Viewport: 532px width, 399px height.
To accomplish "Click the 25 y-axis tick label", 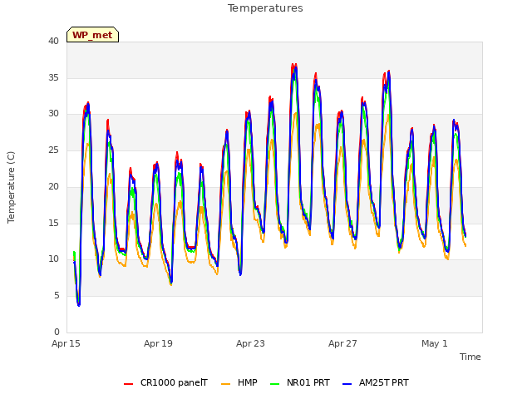I will (x=53, y=150).
